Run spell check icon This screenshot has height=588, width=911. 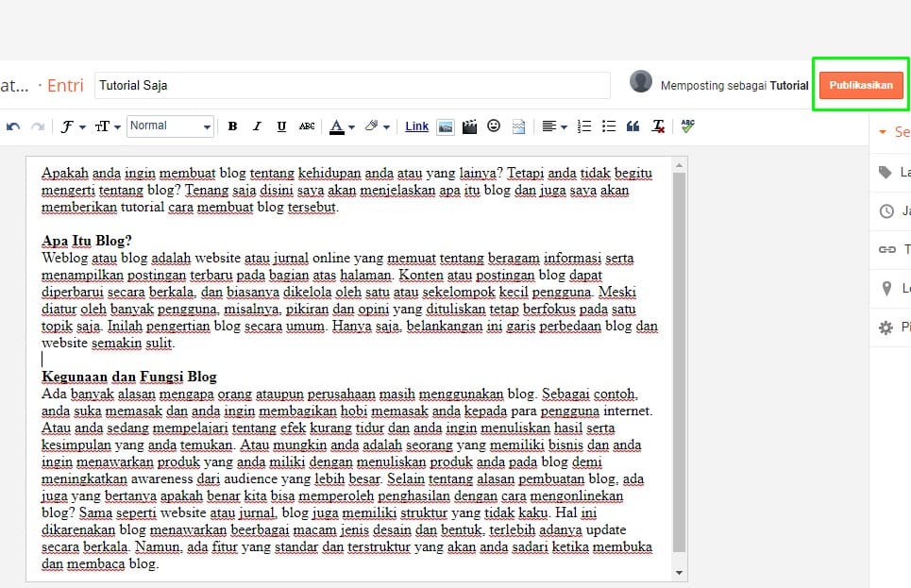[687, 126]
